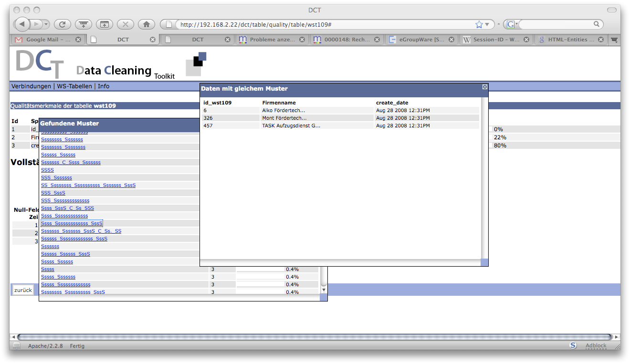630x364 pixels.
Task: Open the WS-Tabellen menu item
Action: (x=75, y=86)
